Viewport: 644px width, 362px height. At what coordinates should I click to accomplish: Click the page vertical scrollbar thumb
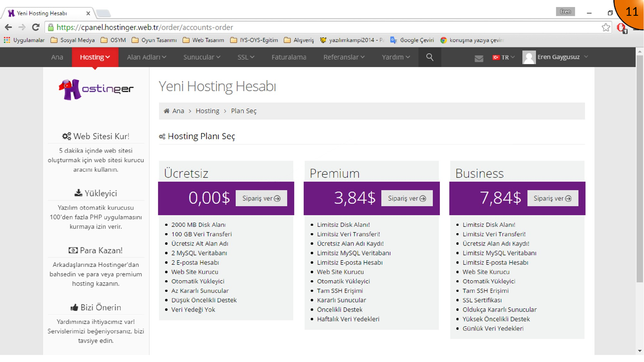pos(639,169)
